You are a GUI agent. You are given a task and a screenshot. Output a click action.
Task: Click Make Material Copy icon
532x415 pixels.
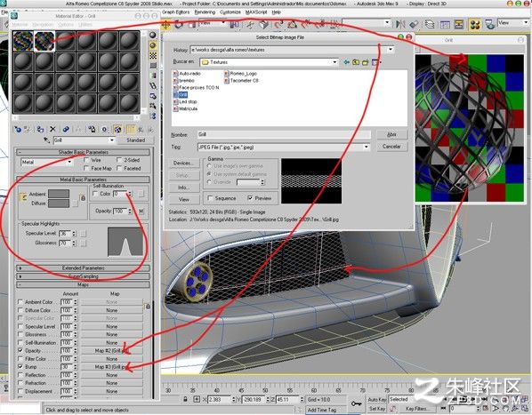click(x=66, y=130)
